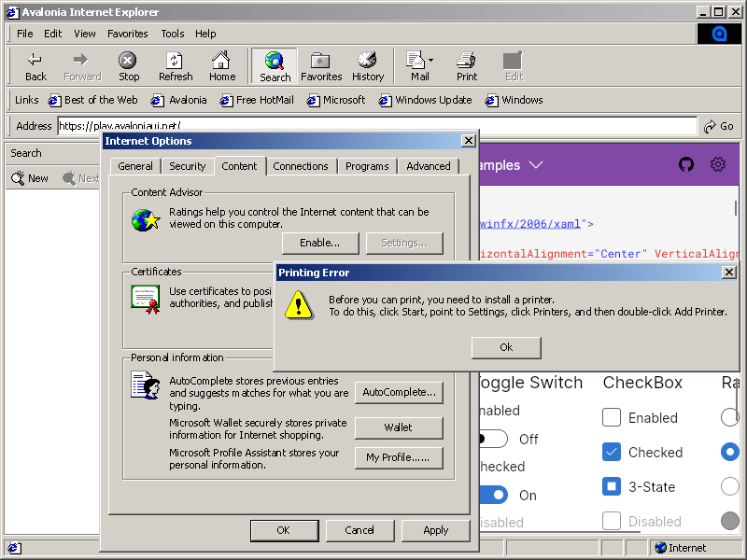Expand the examples dropdown chevron
Viewport: 747px width, 560px height.
pos(536,165)
